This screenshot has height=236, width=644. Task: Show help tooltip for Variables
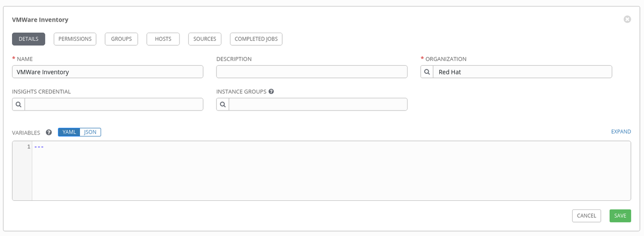click(49, 133)
